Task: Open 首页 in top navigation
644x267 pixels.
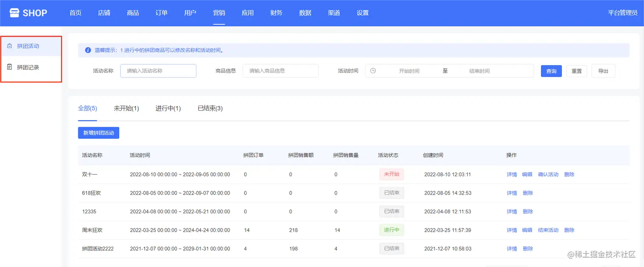Action: tap(75, 13)
